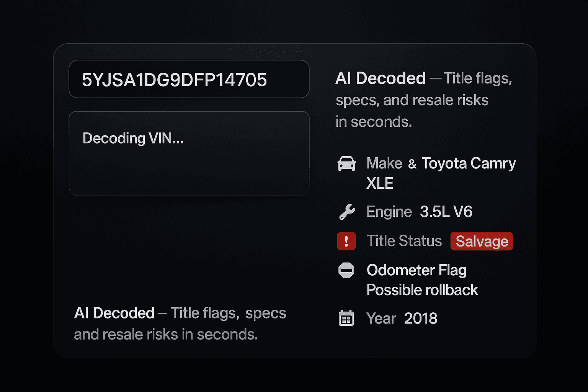Click the Toyota Camry XLE model text
The image size is (588, 392).
point(441,173)
